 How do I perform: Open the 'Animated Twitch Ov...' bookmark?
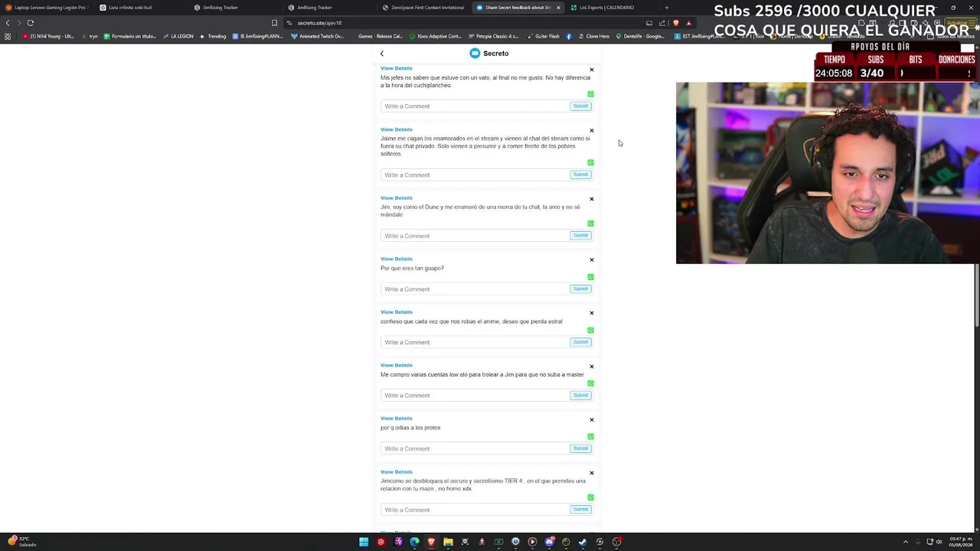pyautogui.click(x=317, y=37)
